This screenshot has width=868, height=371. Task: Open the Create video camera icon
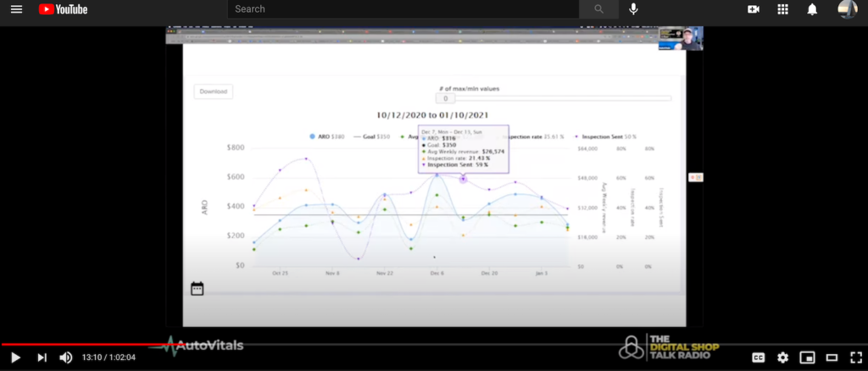pyautogui.click(x=753, y=9)
